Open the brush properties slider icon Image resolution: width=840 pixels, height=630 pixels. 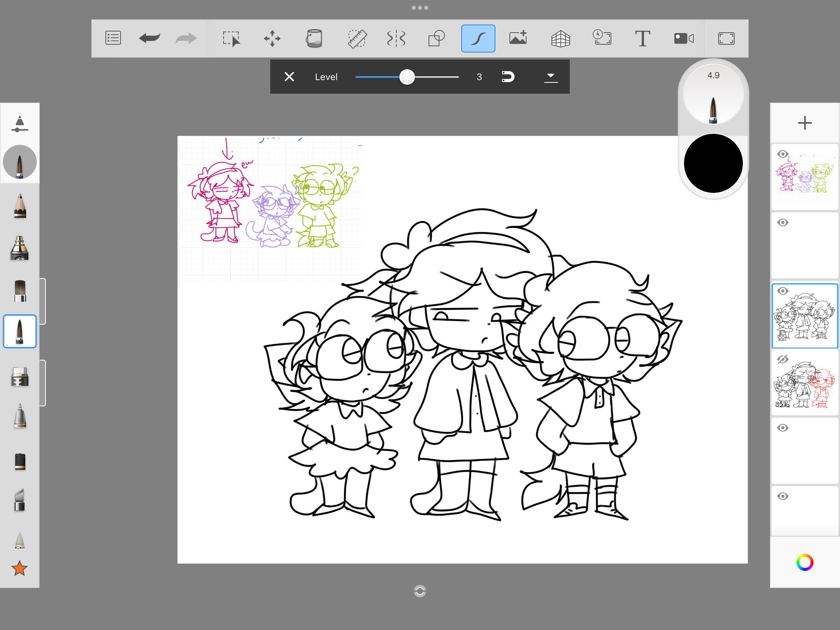coord(19,124)
